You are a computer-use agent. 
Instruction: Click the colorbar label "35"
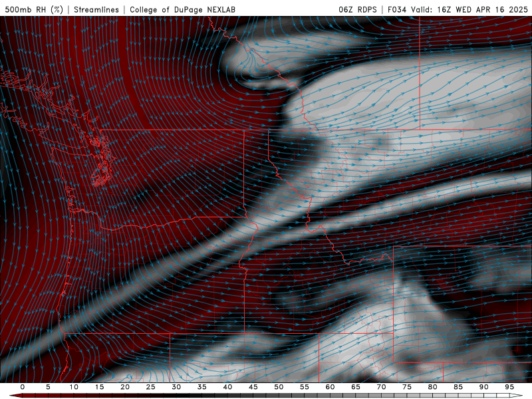point(201,387)
